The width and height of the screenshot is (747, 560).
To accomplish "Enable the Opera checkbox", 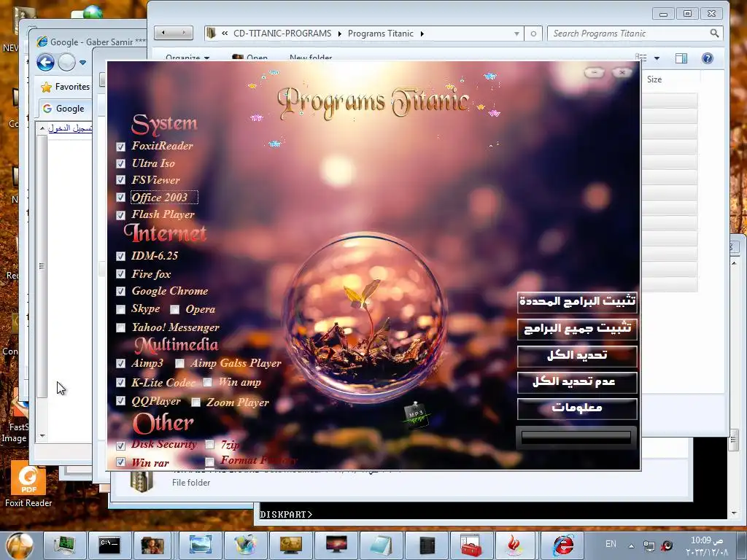I will pyautogui.click(x=175, y=310).
